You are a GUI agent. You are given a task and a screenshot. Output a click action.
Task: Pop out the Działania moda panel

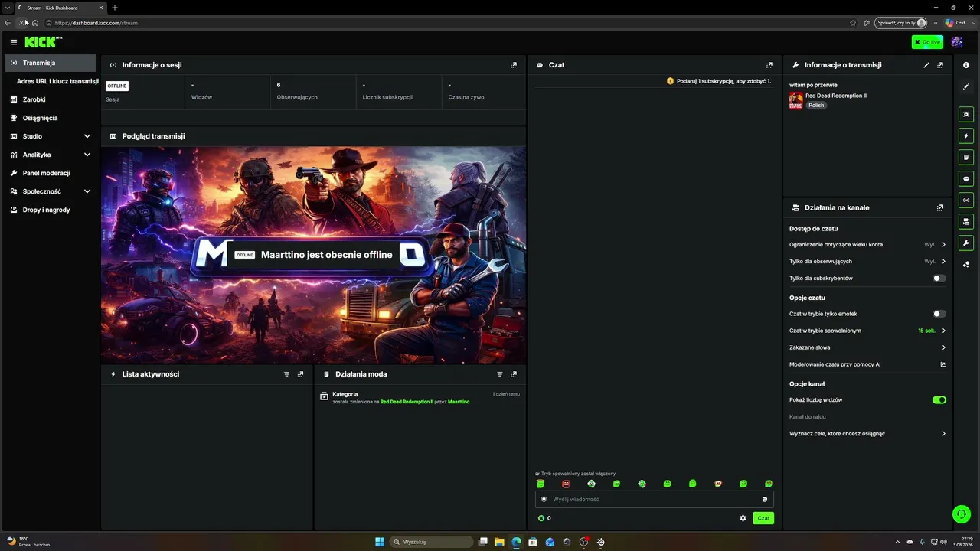(514, 374)
